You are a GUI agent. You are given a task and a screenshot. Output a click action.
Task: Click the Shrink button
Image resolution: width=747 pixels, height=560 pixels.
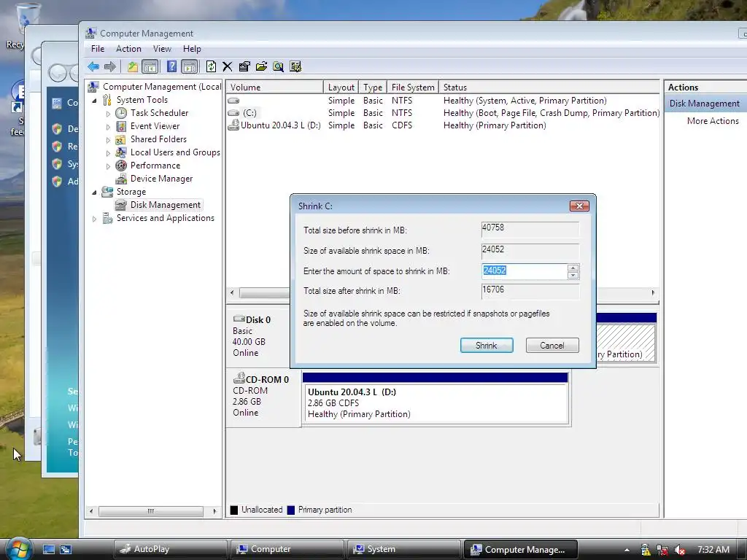click(x=487, y=345)
